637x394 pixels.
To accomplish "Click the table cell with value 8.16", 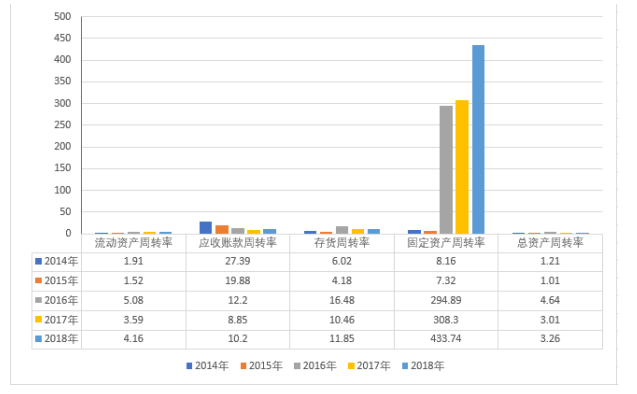I will [x=446, y=261].
